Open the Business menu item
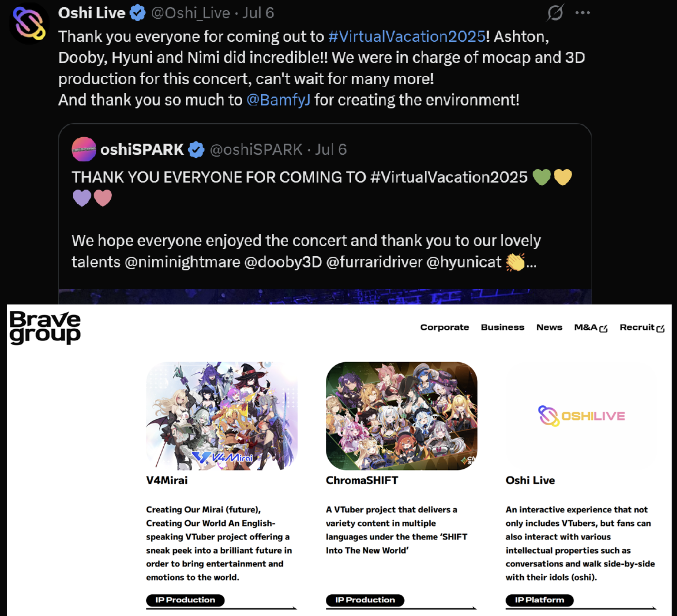Screen dimensions: 677x616 503,327
